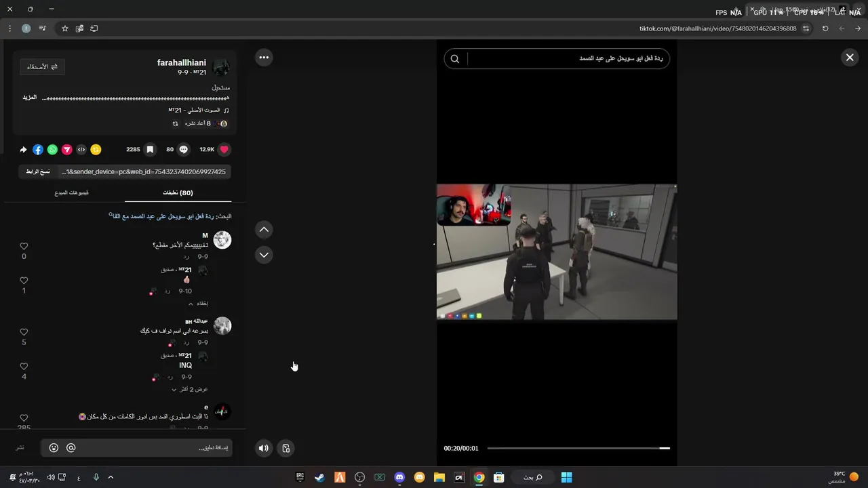Mention a user with the @ icon
868x488 pixels.
(71, 448)
